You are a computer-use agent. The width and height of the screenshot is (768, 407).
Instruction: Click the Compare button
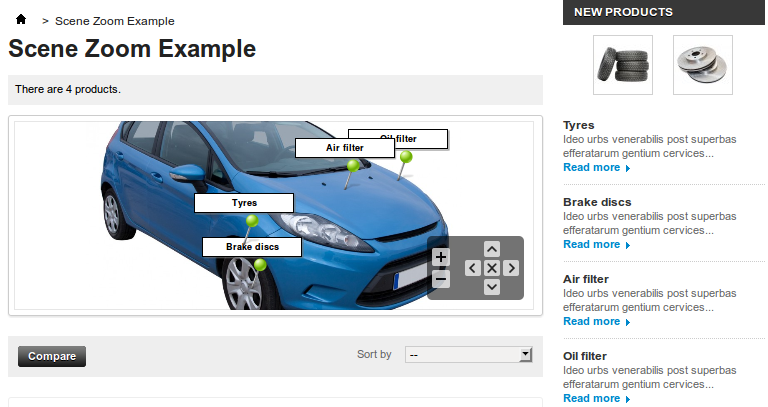click(x=52, y=356)
